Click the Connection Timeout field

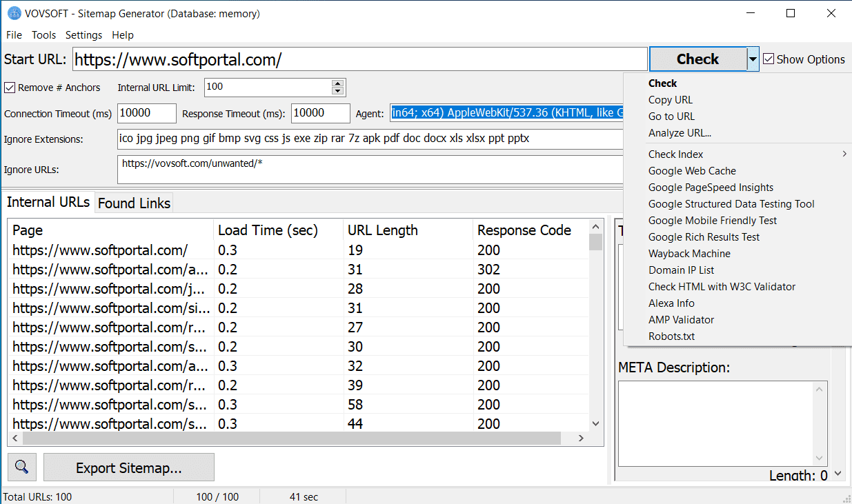pos(147,113)
